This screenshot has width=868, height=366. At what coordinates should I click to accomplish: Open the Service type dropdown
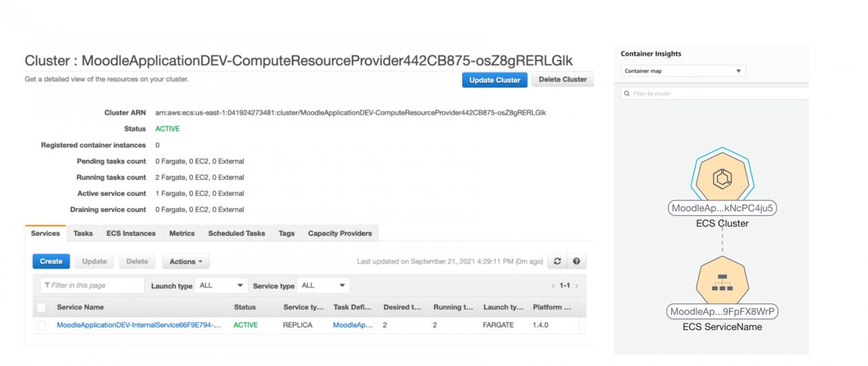[x=324, y=285]
